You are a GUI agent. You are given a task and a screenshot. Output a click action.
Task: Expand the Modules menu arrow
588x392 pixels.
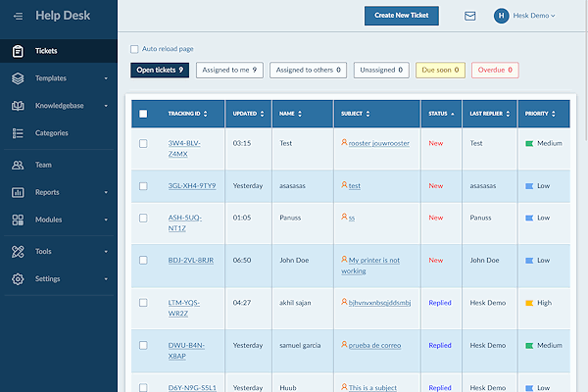(x=106, y=220)
